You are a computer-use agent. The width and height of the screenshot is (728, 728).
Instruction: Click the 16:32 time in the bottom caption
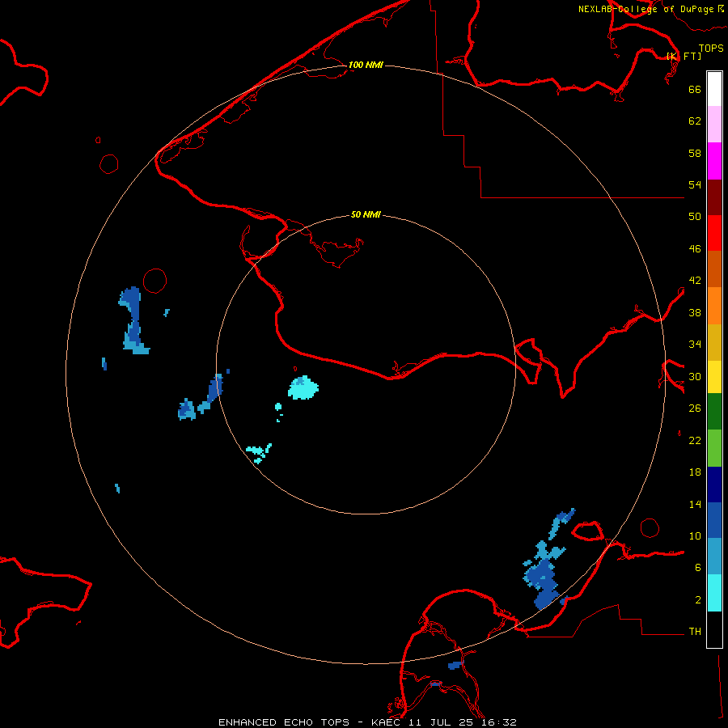coord(498,722)
